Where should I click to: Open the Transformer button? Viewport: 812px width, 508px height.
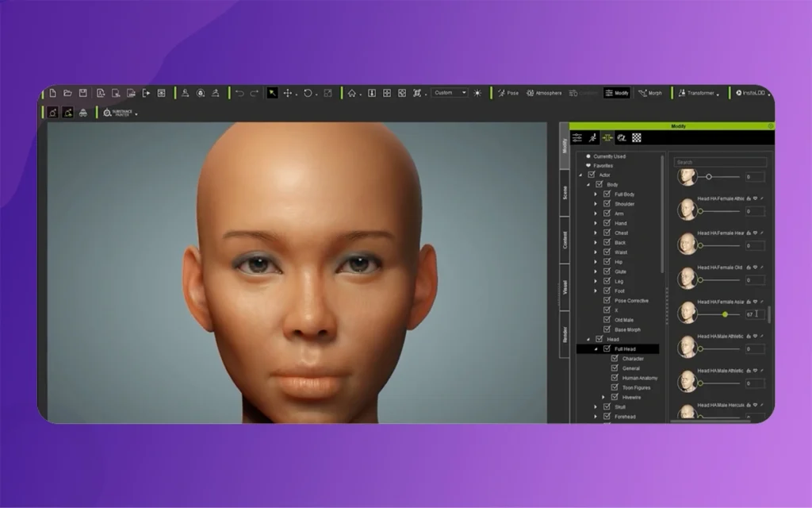pos(698,93)
